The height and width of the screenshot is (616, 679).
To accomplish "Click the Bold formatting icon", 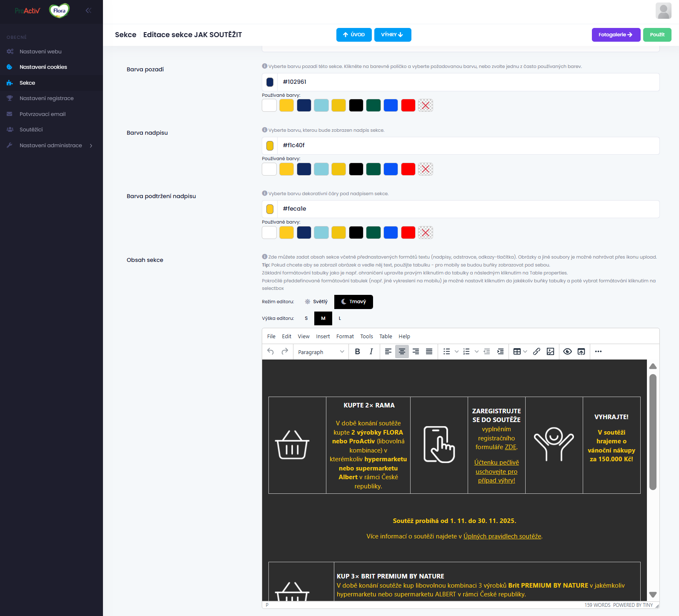I will click(x=357, y=352).
